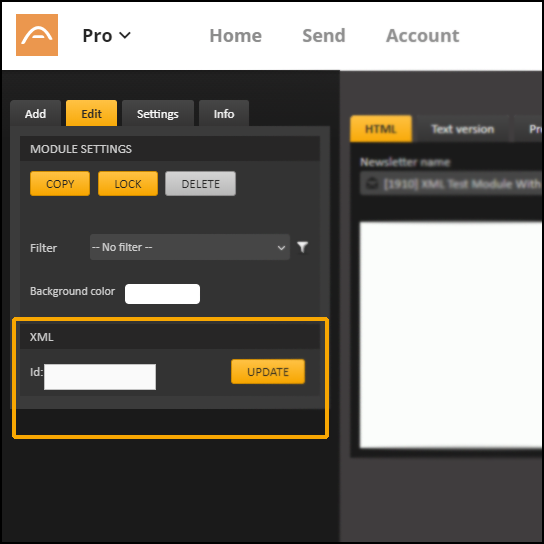Image resolution: width=544 pixels, height=544 pixels.
Task: Open the Info tab
Action: 224,113
